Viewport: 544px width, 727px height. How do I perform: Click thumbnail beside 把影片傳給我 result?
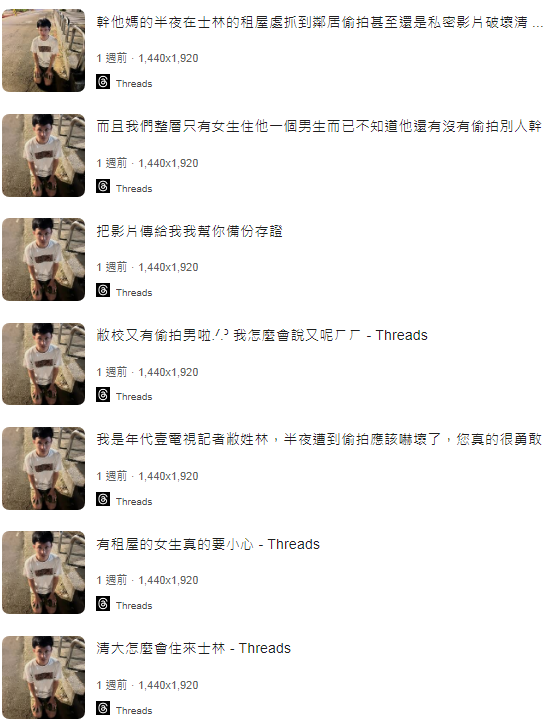pyautogui.click(x=44, y=260)
